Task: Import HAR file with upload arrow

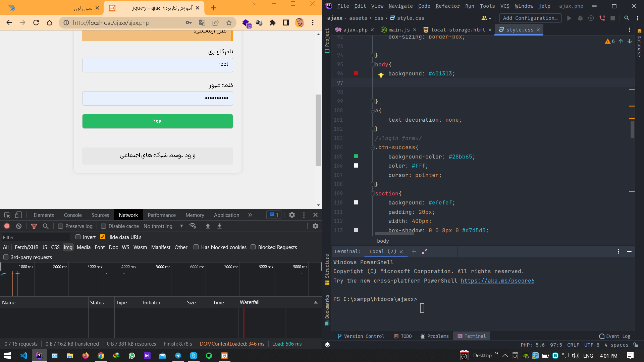Action: tap(208, 226)
